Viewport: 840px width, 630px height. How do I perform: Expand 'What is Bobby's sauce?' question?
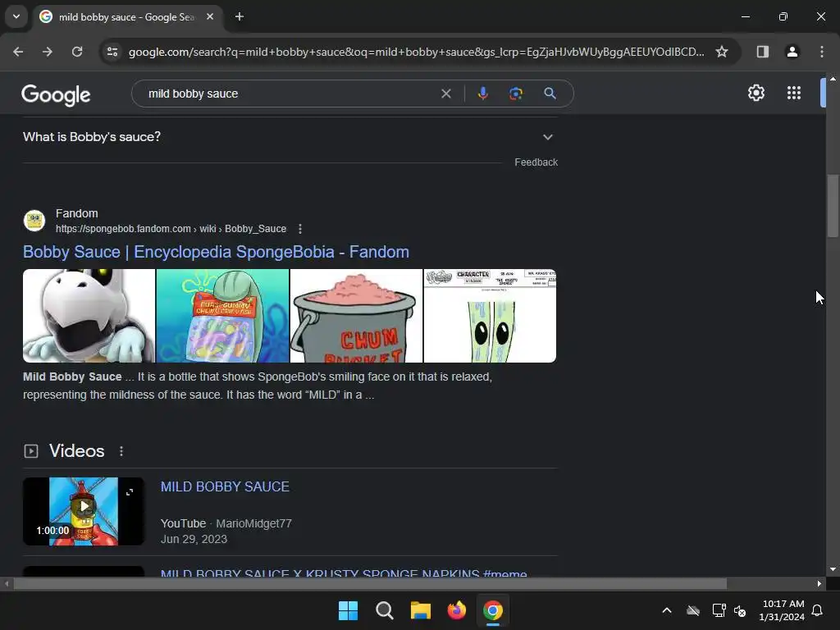click(x=290, y=137)
